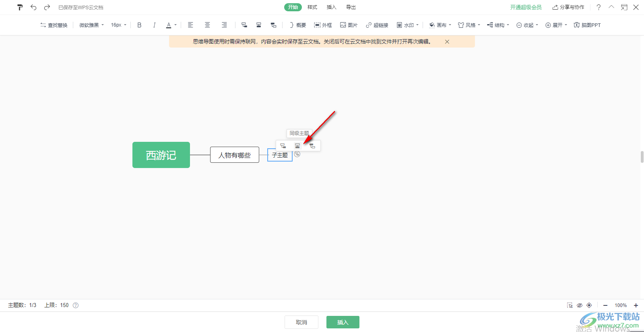644x332 pixels.
Task: Insert a picture (图片)
Action: 349,25
